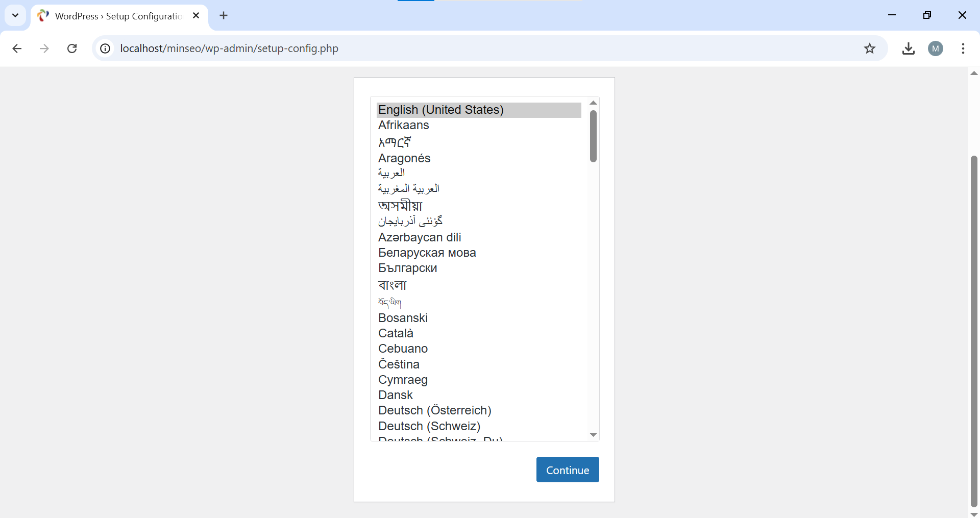
Task: Select Afrikaans from the language list
Action: tap(403, 126)
